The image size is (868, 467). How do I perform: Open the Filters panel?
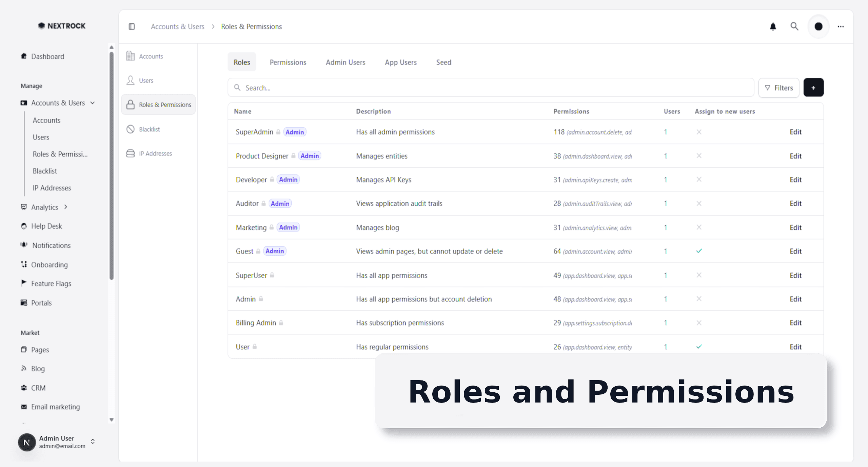pyautogui.click(x=779, y=88)
